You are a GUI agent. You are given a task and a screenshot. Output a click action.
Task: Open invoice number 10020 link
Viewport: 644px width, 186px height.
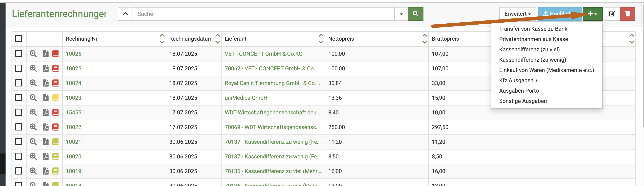[73, 156]
